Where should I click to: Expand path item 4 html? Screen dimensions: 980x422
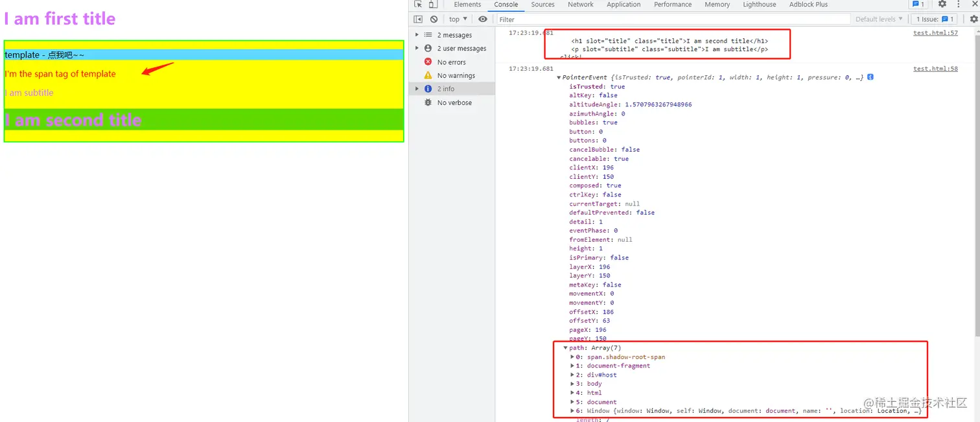coord(572,393)
